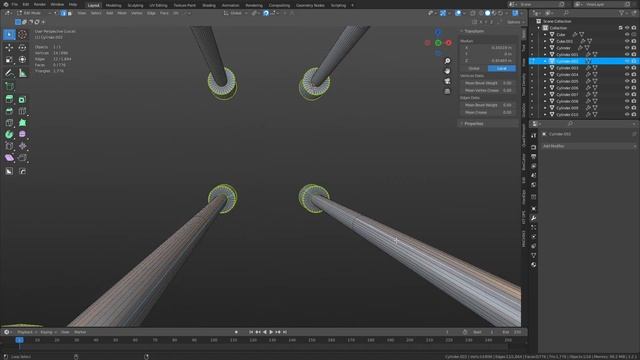
Task: Switch perspective/orthographic grid icon
Action: tap(447, 91)
